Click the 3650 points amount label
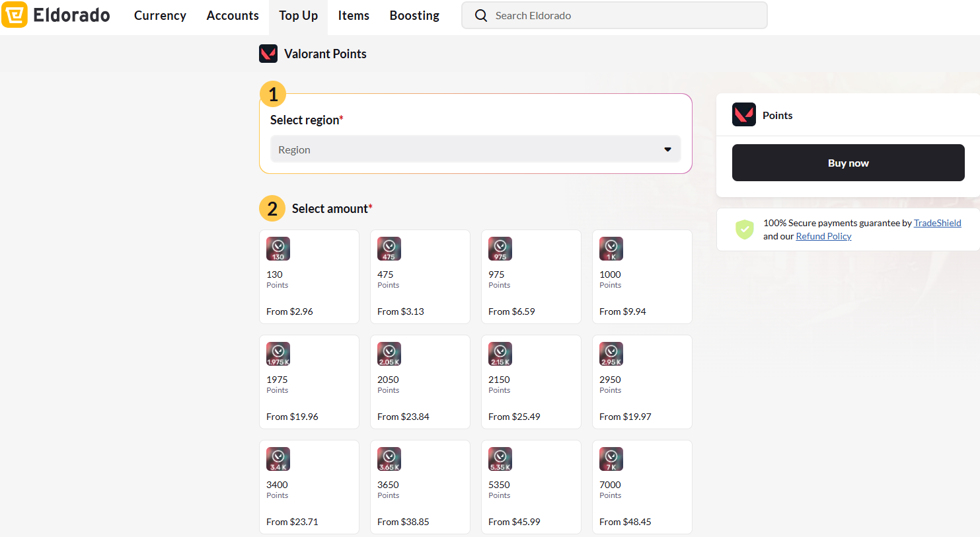 click(388, 485)
